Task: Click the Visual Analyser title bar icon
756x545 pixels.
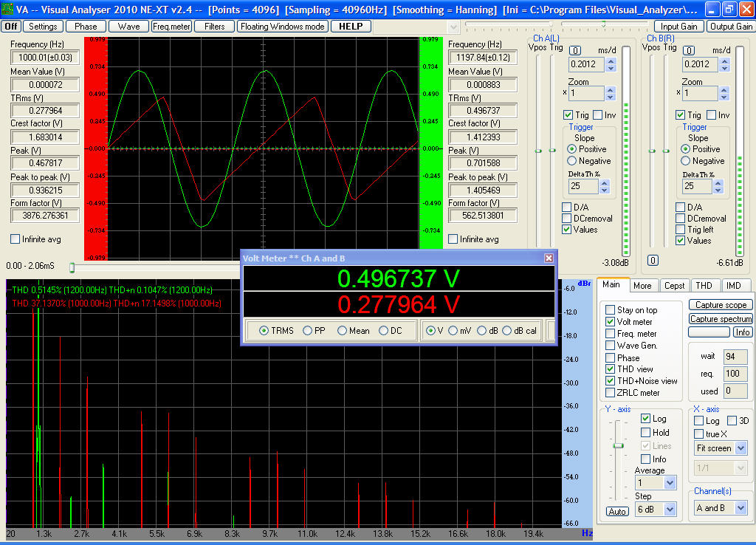Action: click(7, 10)
